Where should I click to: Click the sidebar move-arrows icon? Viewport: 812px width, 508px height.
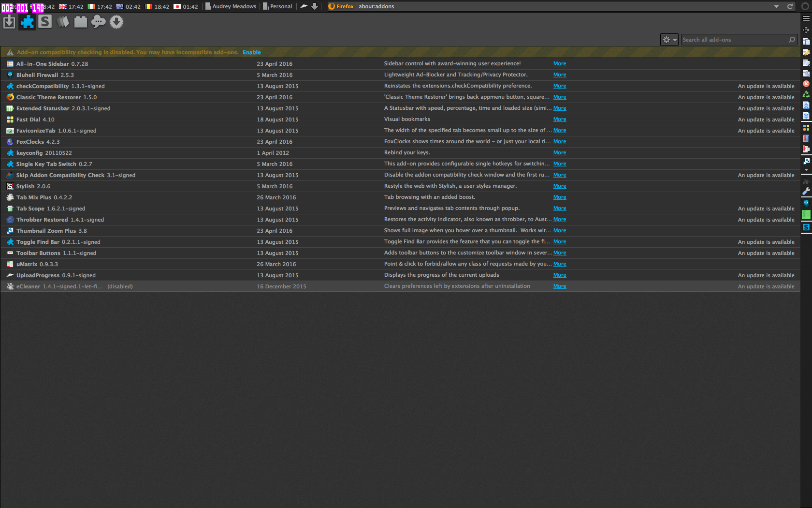click(x=806, y=30)
